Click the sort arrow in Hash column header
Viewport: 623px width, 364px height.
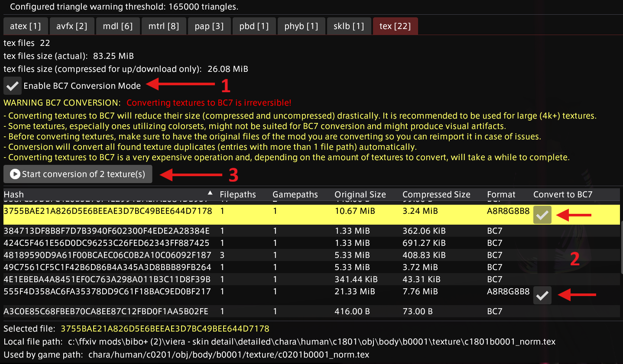pyautogui.click(x=210, y=193)
